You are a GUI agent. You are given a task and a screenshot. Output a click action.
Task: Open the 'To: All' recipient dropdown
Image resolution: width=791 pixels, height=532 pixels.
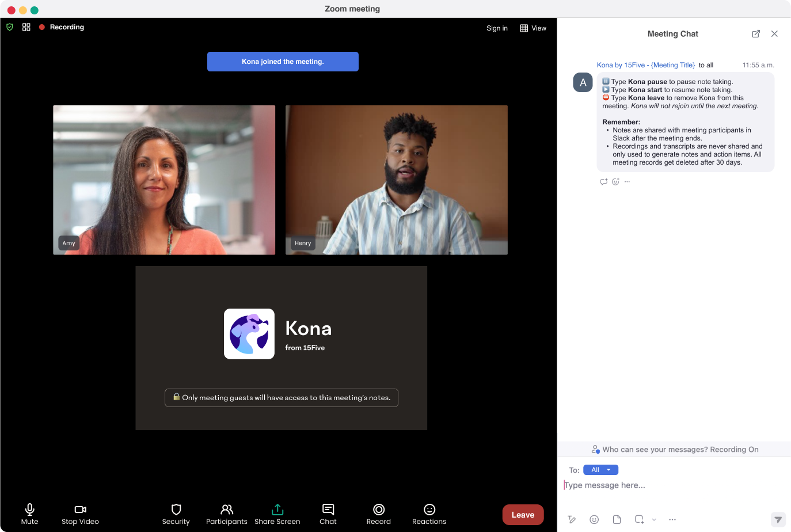(x=600, y=470)
